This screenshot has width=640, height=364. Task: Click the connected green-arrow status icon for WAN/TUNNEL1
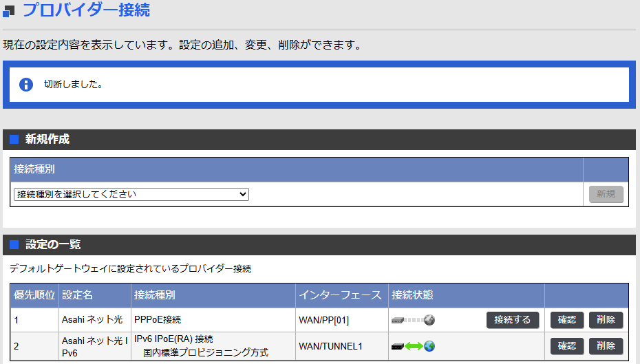pyautogui.click(x=413, y=346)
